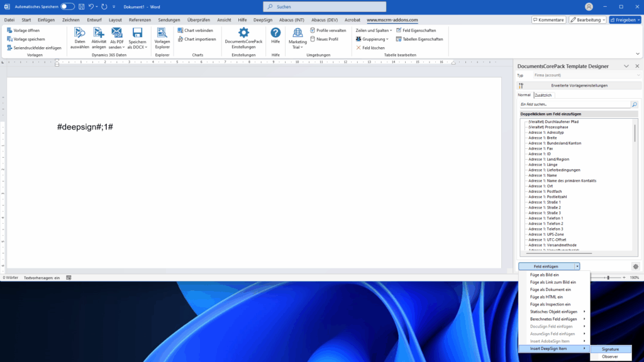Click the search magnifier in the field panel
This screenshot has width=644, height=362.
click(635, 105)
